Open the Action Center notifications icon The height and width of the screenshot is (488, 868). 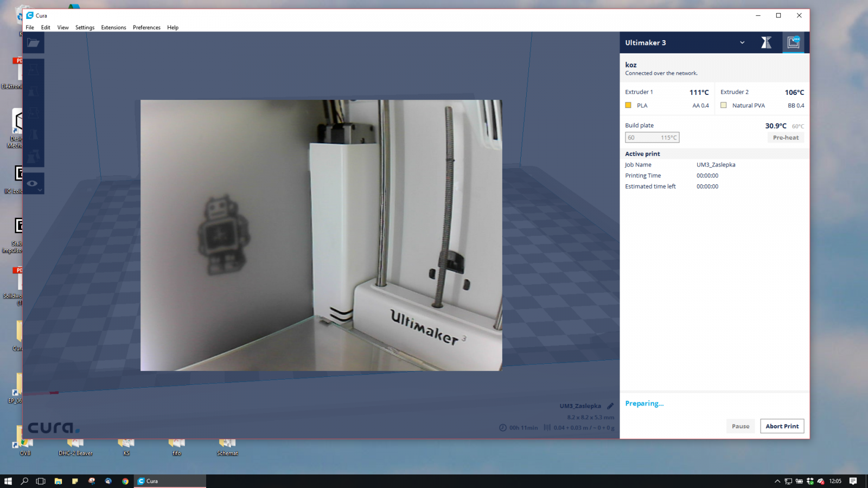pos(853,481)
